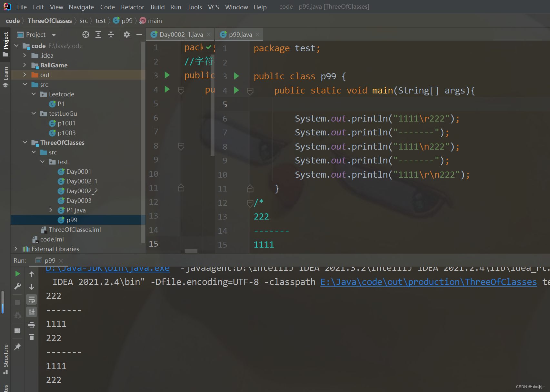Collapse the Leetcode package
Screen dimensions: 550x392
pyautogui.click(x=34, y=94)
